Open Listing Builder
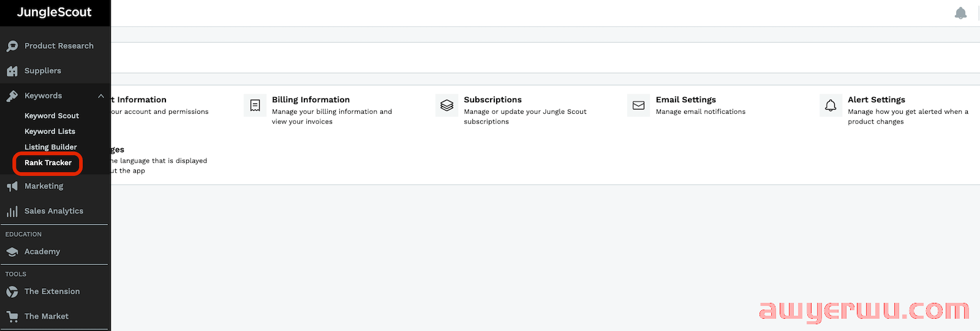 pyautogui.click(x=50, y=147)
